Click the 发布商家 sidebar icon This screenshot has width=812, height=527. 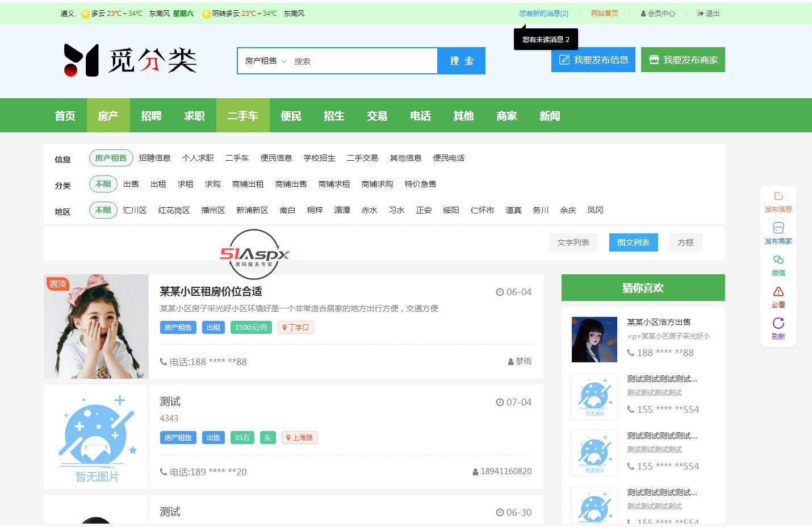point(778,234)
